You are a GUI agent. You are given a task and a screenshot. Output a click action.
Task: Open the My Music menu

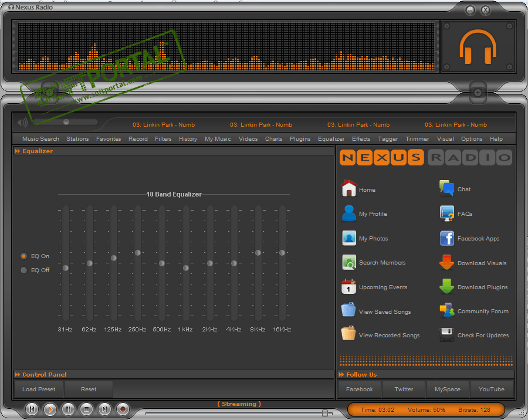pos(218,139)
